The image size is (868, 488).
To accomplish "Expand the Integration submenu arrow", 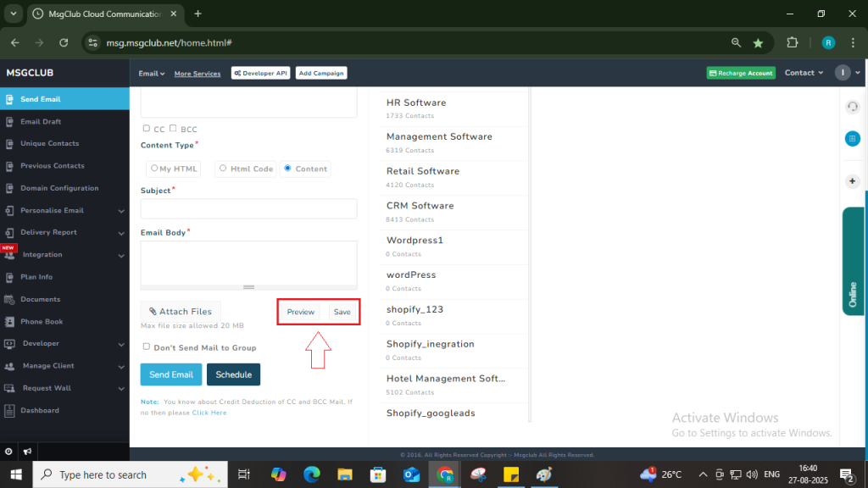I will pos(121,255).
